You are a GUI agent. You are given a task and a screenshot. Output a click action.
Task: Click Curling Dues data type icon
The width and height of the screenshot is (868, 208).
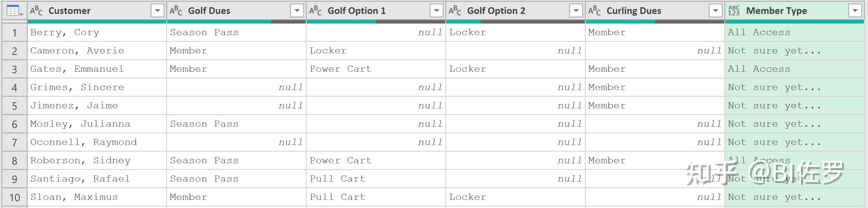tap(594, 11)
